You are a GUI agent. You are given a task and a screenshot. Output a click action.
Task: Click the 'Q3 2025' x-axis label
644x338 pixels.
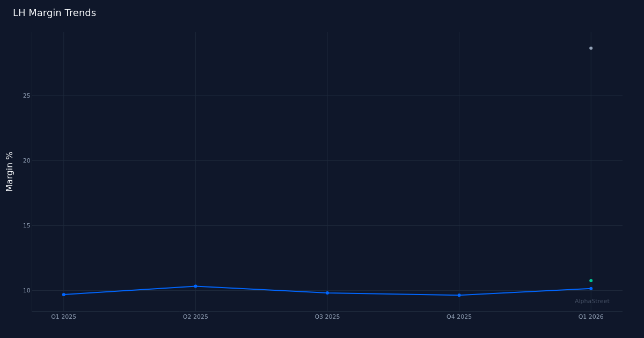327,317
